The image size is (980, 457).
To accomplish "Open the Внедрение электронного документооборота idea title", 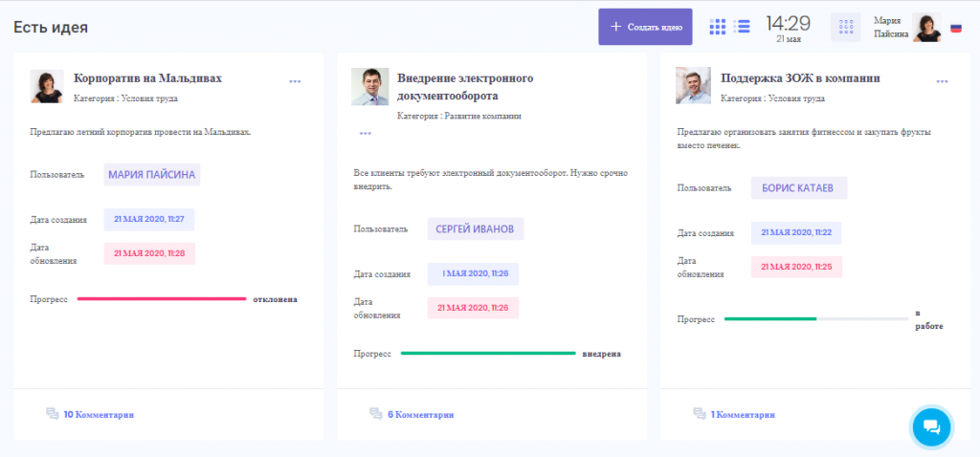I will [465, 87].
